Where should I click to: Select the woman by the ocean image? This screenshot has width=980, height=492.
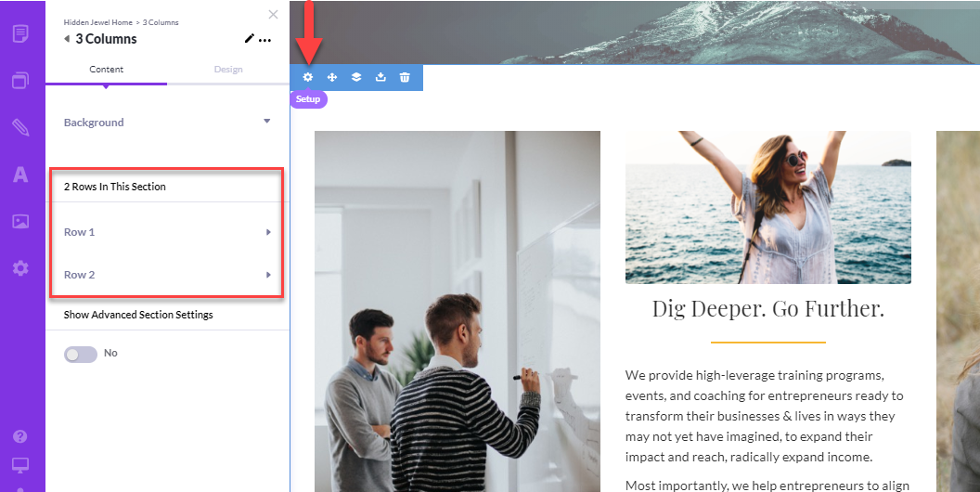[x=768, y=207]
